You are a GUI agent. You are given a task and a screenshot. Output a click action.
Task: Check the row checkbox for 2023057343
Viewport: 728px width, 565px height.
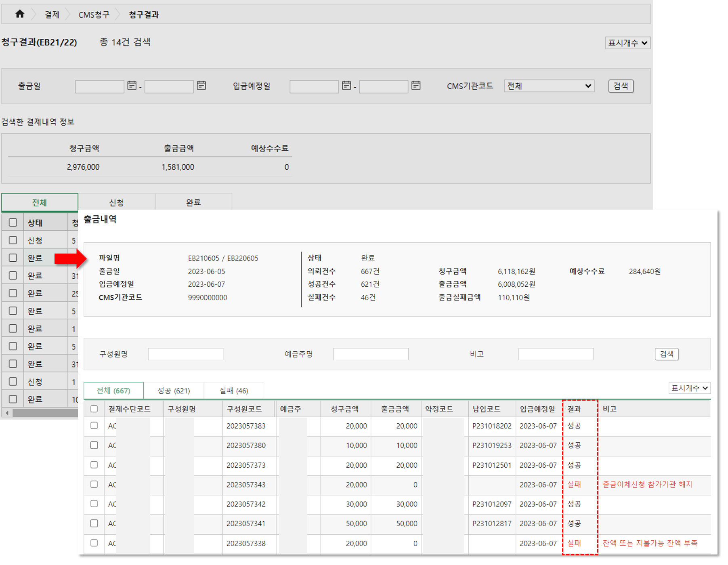pos(94,484)
